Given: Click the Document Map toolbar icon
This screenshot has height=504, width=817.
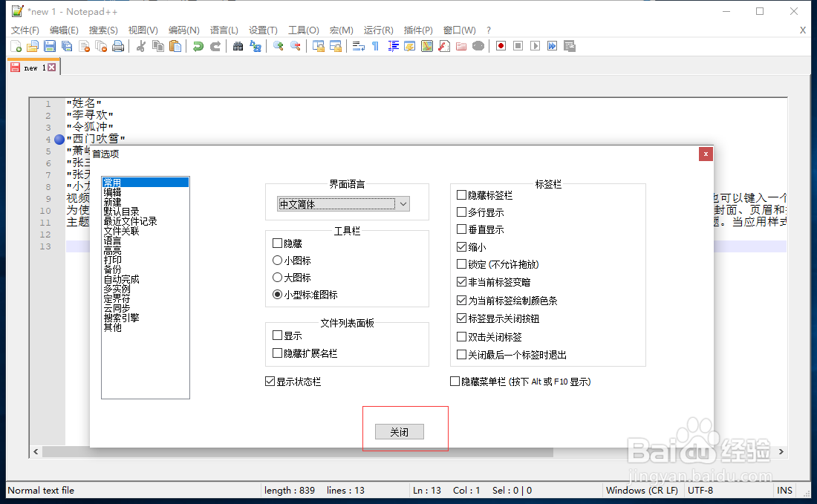Looking at the screenshot, I should click(427, 46).
